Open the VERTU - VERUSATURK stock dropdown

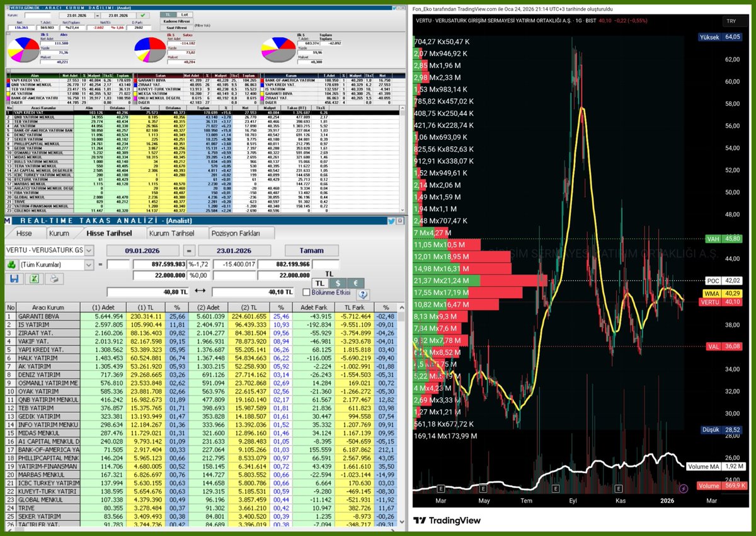pyautogui.click(x=88, y=250)
